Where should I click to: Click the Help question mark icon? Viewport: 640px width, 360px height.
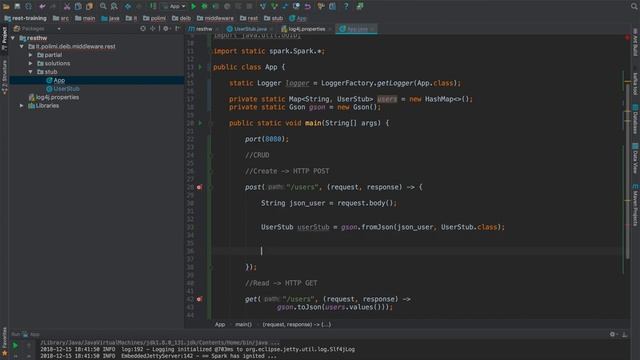[346, 6]
